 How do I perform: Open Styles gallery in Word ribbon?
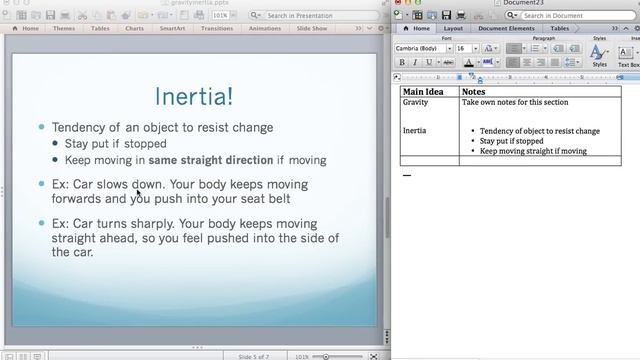click(599, 56)
